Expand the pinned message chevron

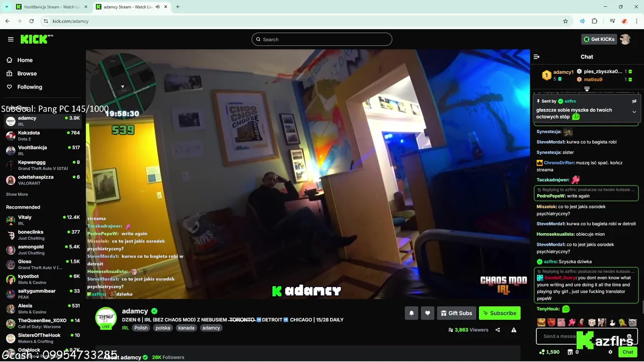pyautogui.click(x=634, y=112)
